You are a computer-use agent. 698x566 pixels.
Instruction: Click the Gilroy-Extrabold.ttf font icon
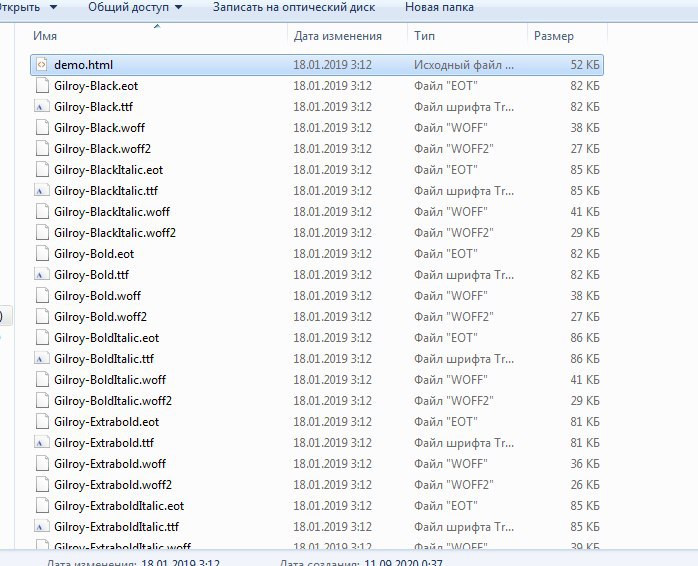pos(41,443)
